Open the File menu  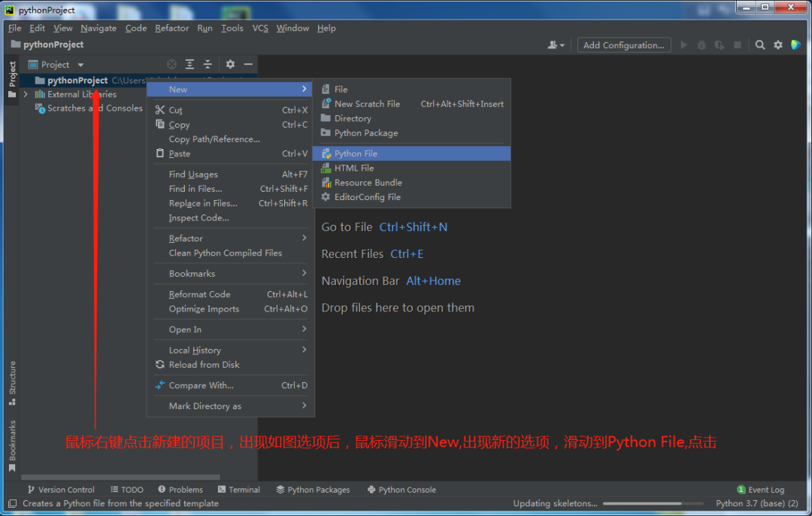(x=14, y=28)
